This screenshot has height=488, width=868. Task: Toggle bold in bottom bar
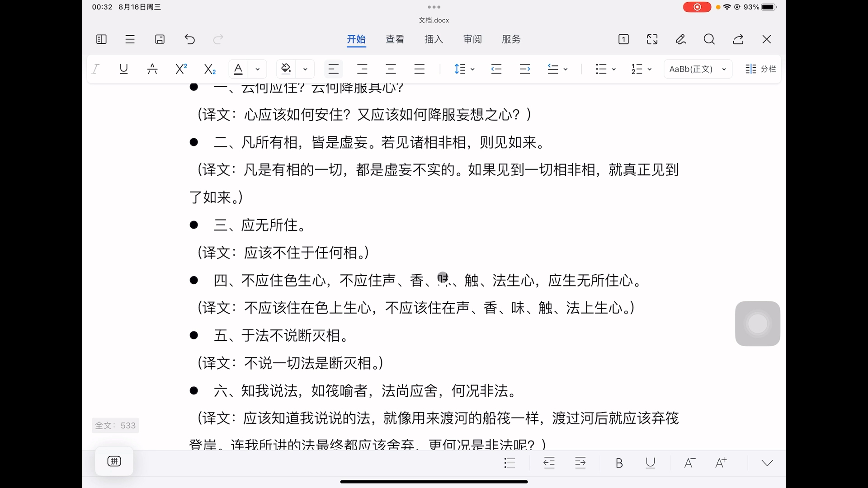619,463
